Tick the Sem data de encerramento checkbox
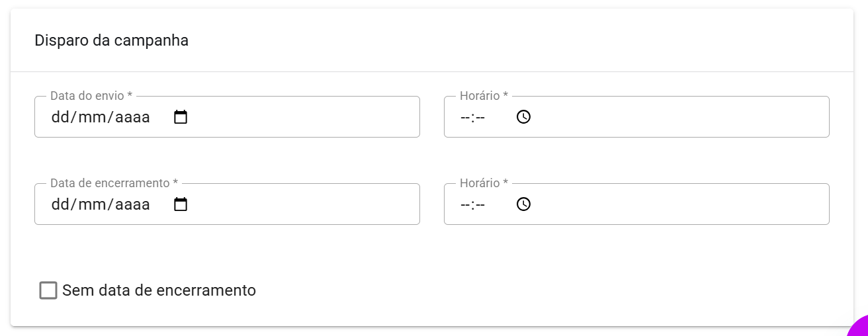868x336 pixels. coord(48,290)
